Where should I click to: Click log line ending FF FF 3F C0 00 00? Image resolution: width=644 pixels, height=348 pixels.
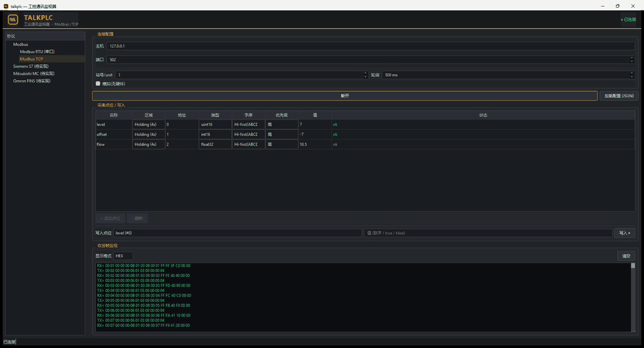click(144, 265)
